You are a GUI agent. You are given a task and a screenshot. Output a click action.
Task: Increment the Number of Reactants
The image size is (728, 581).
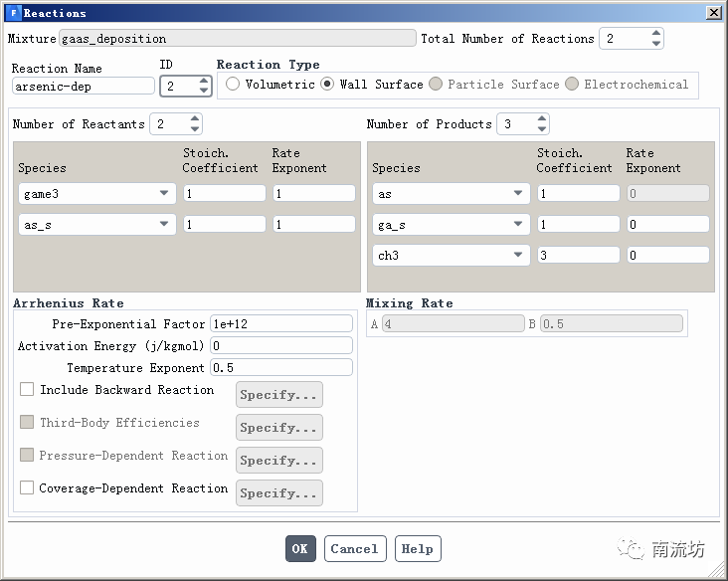click(194, 119)
